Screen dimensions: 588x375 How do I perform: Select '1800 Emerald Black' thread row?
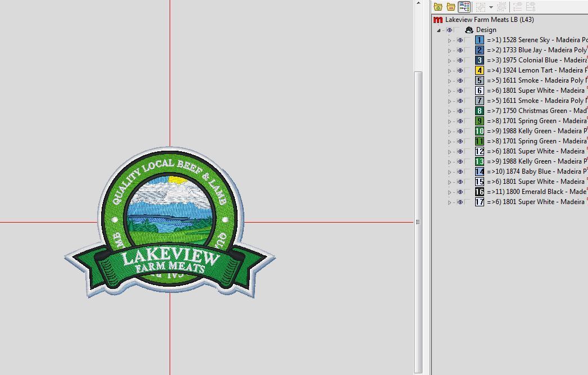click(537, 192)
